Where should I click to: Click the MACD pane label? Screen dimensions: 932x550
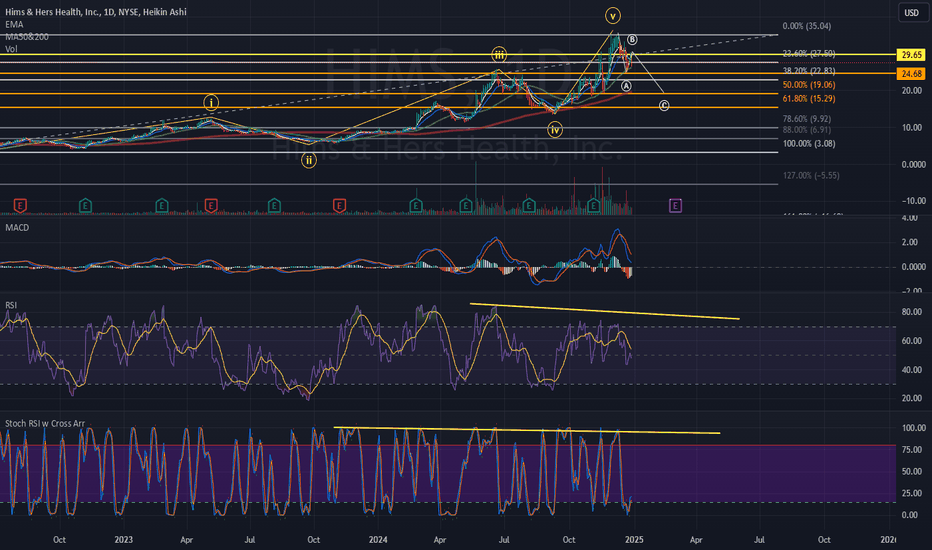pyautogui.click(x=17, y=228)
